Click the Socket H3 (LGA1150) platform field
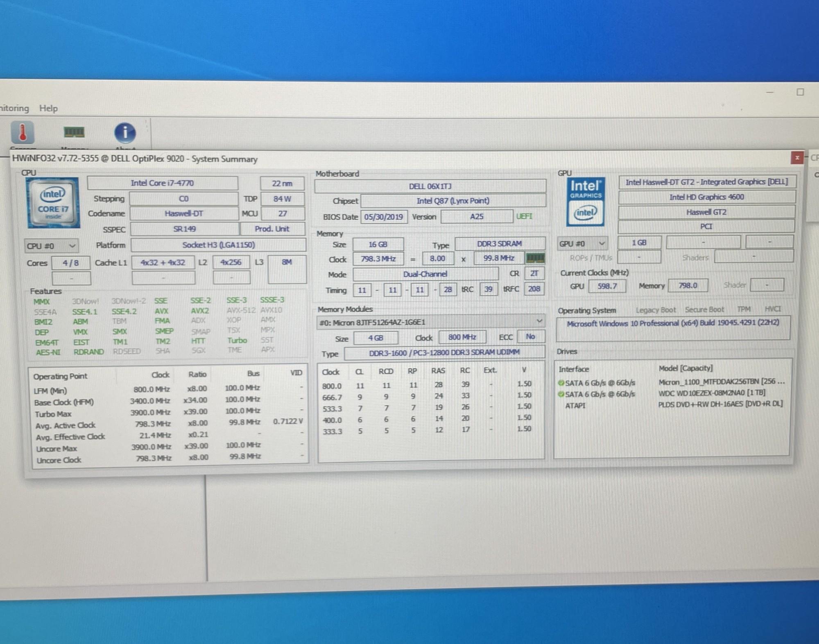Screen dimensions: 819x644 click(x=218, y=245)
